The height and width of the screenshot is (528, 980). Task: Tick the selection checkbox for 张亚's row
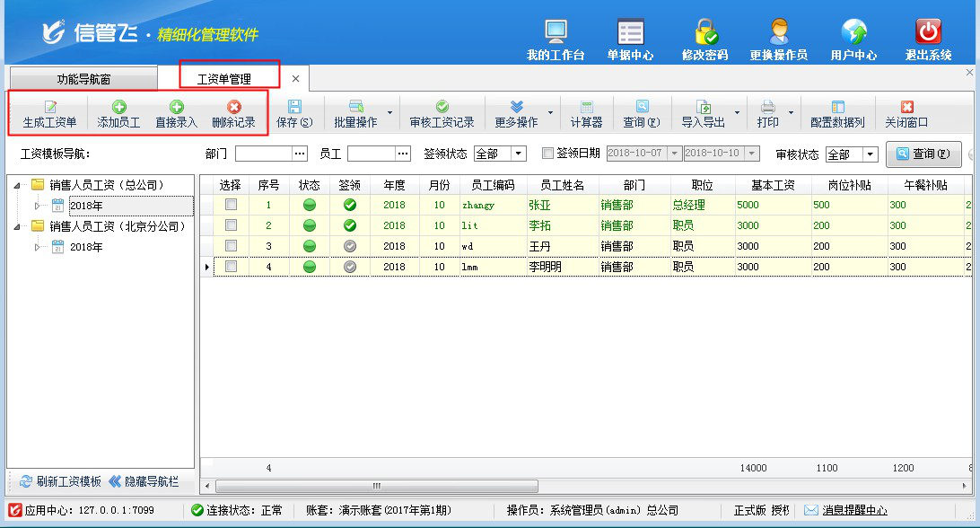coord(232,205)
